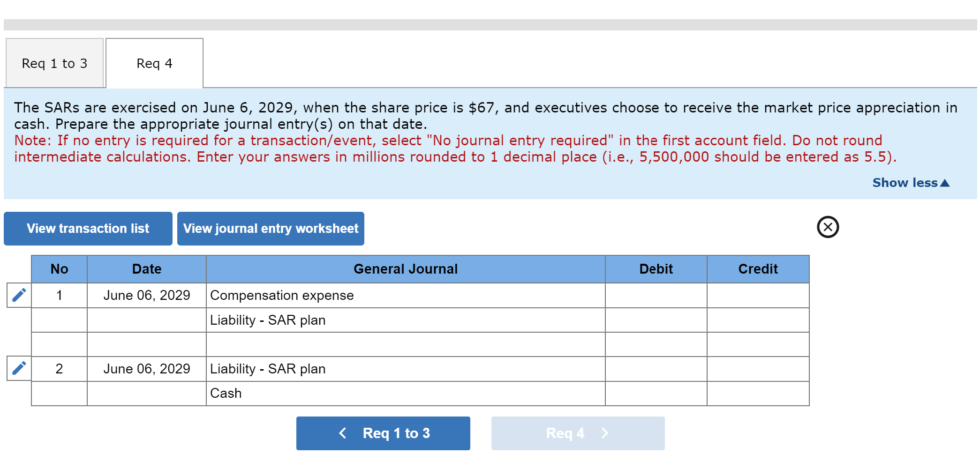980x454 pixels.
Task: Open the transaction list
Action: [88, 228]
